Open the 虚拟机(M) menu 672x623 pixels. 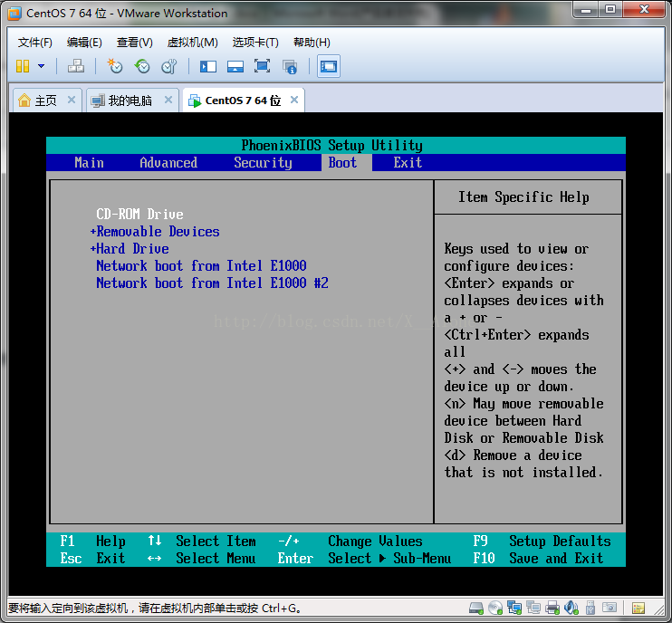coord(192,42)
